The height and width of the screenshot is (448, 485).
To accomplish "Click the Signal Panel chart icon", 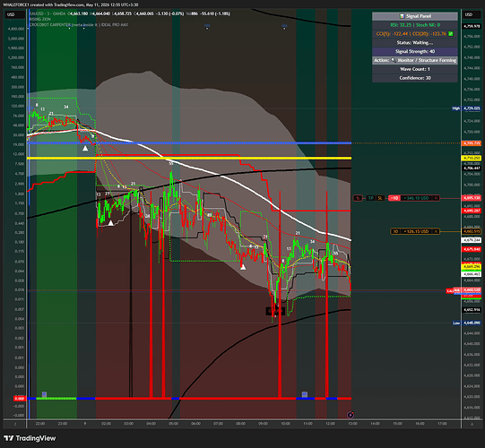I will pyautogui.click(x=402, y=16).
